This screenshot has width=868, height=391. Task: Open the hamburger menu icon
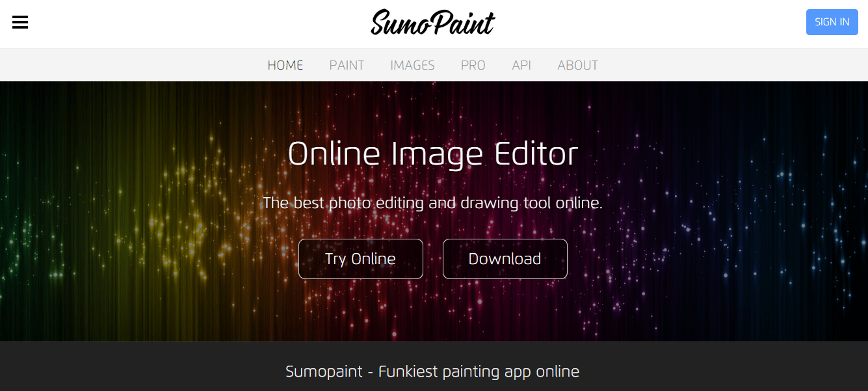[20, 22]
